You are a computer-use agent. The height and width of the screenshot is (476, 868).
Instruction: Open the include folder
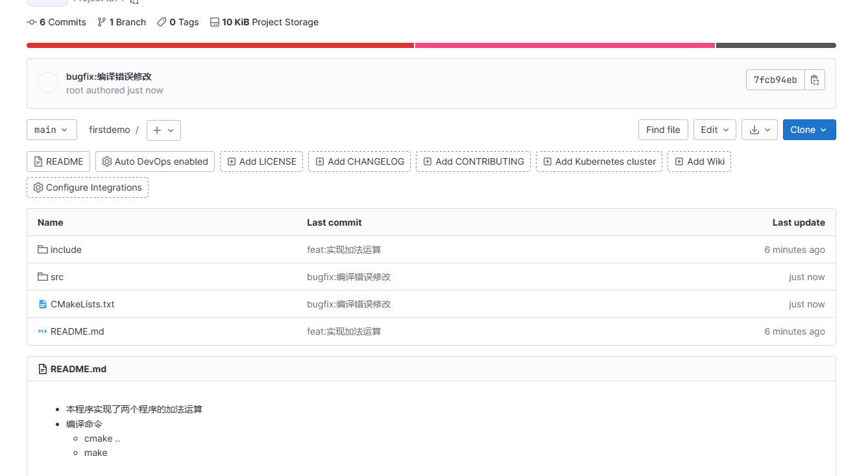pyautogui.click(x=66, y=250)
